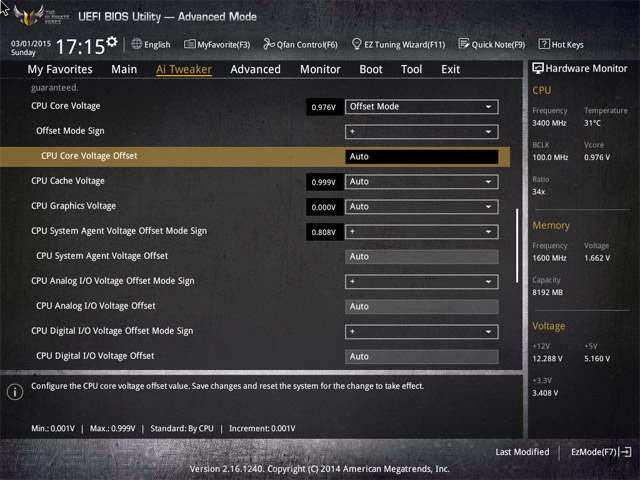Click the Quick Note pencil icon
This screenshot has width=640, height=480.
(464, 44)
